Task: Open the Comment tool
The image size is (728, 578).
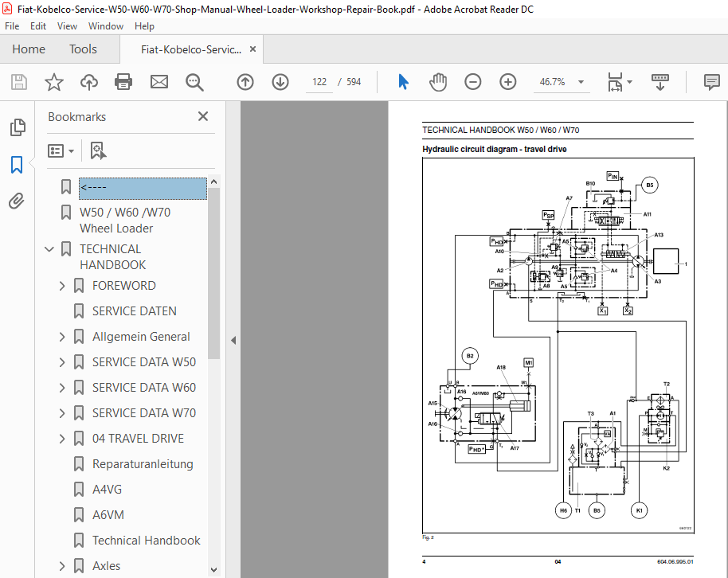Action: pos(712,82)
